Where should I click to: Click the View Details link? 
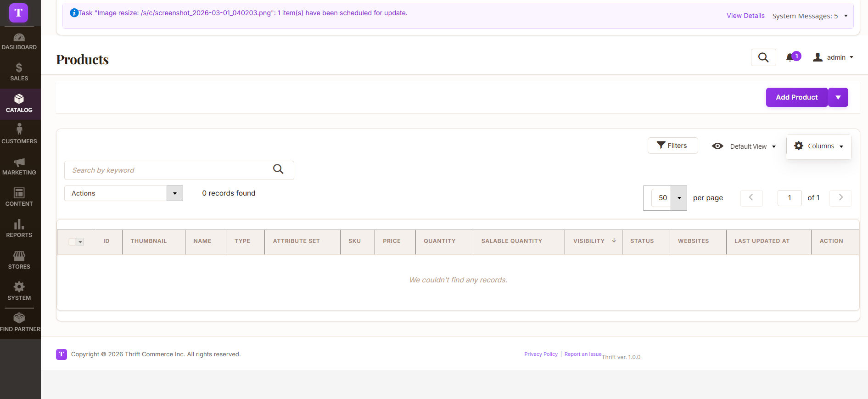coord(745,16)
